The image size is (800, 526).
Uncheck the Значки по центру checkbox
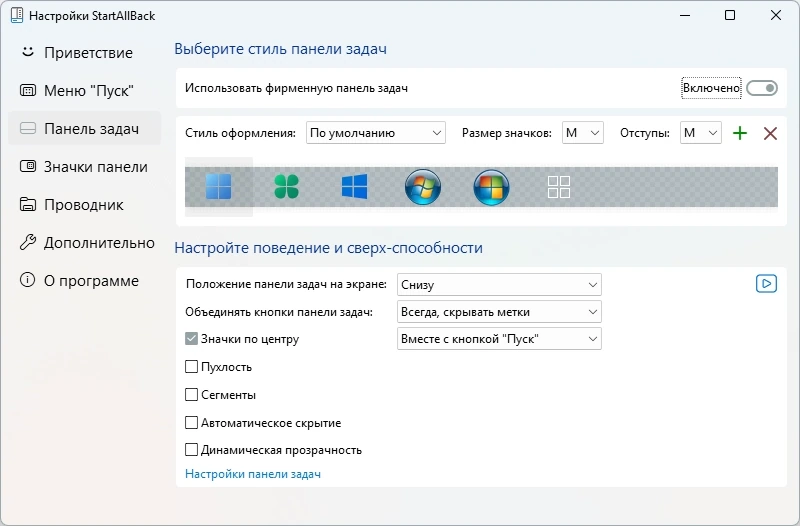(x=191, y=339)
